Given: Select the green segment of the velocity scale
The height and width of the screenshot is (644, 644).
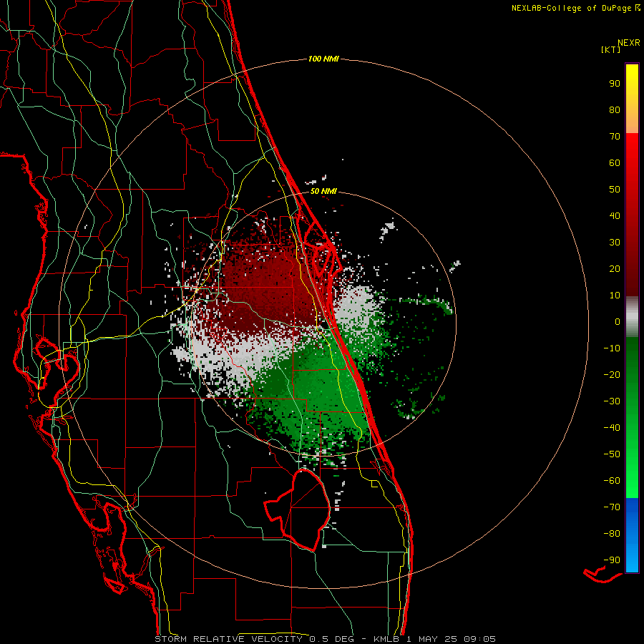Looking at the screenshot, I should (632, 418).
